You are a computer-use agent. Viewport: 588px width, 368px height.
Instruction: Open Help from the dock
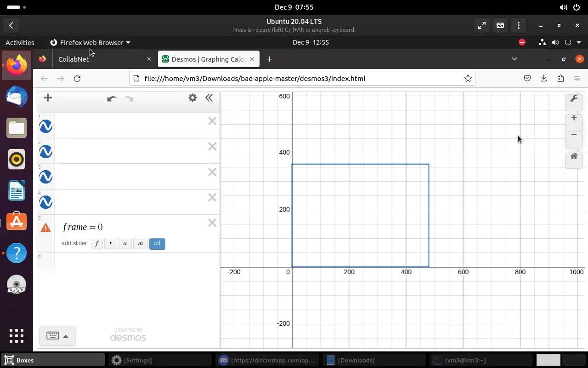click(17, 253)
